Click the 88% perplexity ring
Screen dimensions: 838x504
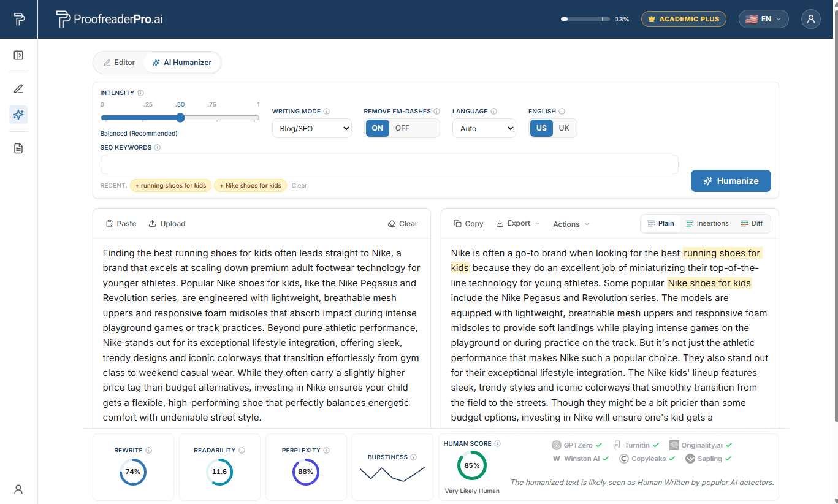point(306,472)
